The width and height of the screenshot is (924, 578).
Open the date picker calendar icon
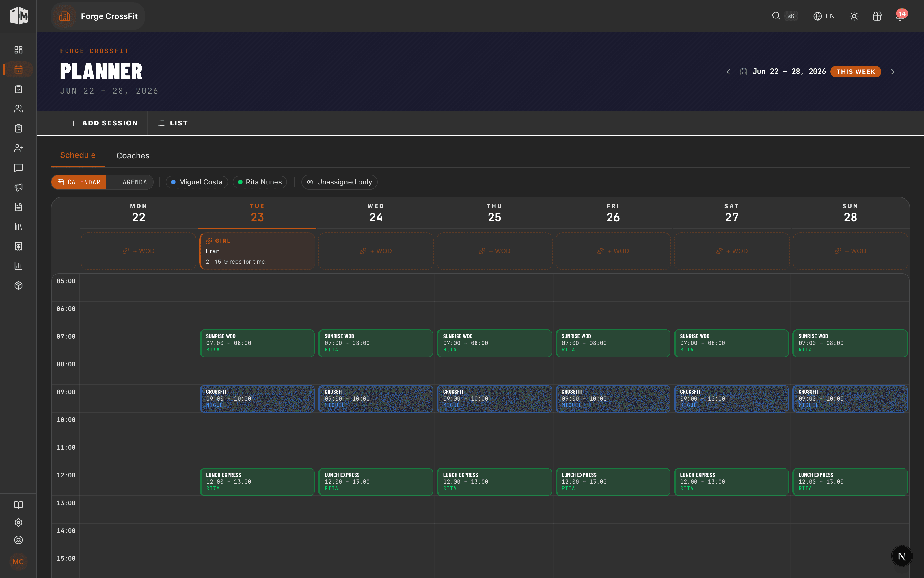(744, 71)
